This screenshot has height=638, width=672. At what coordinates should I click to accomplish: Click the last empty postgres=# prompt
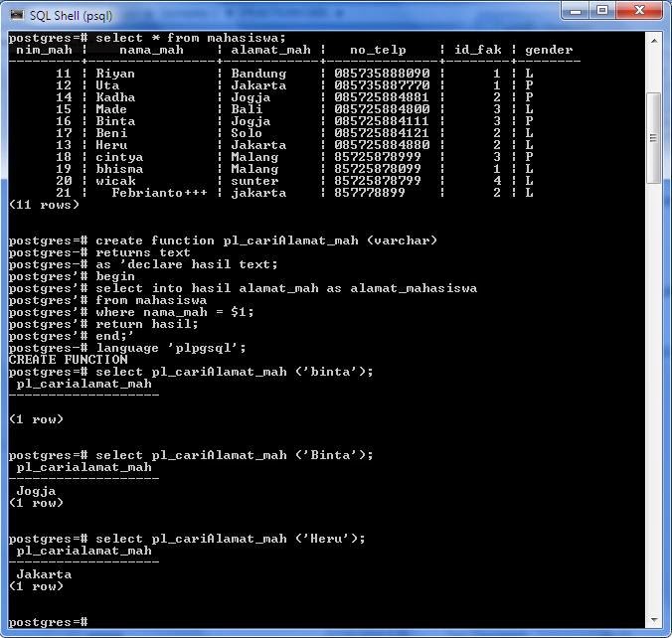(48, 622)
